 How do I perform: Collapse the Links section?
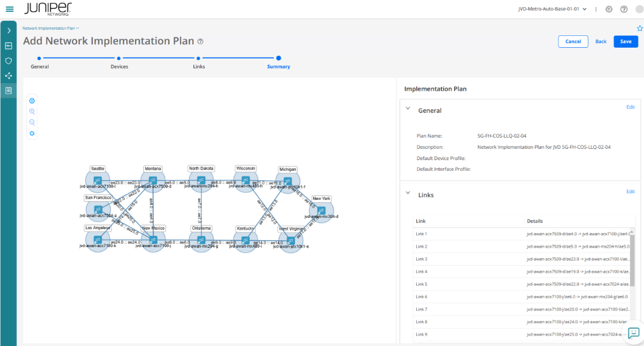[408, 194]
